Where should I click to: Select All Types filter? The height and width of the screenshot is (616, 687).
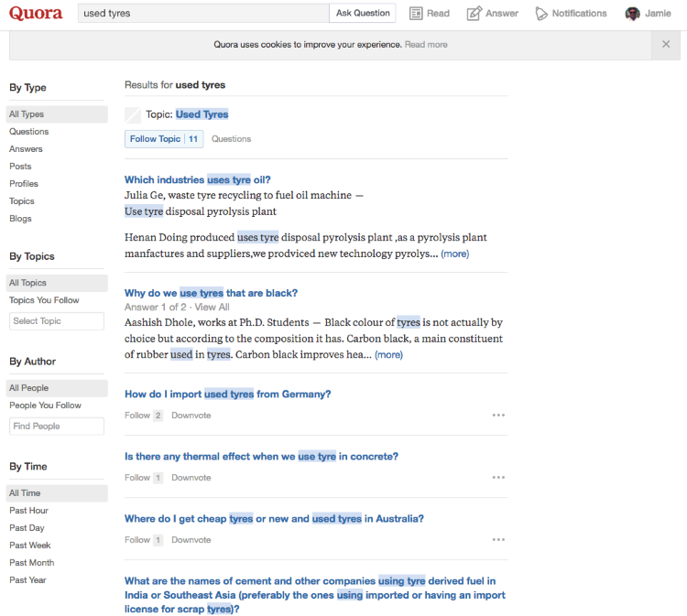57,114
